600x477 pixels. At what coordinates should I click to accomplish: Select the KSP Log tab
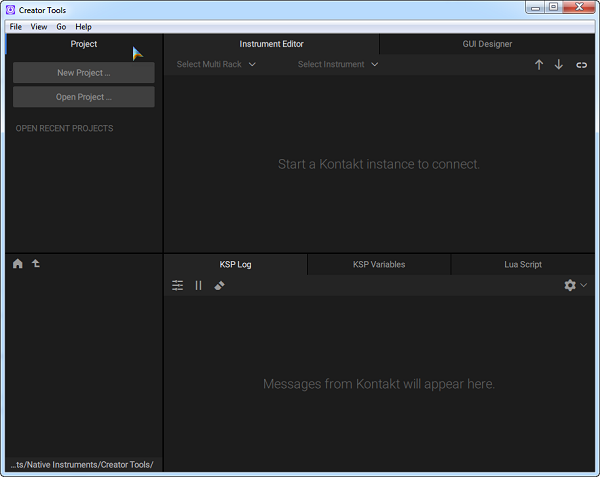(235, 264)
